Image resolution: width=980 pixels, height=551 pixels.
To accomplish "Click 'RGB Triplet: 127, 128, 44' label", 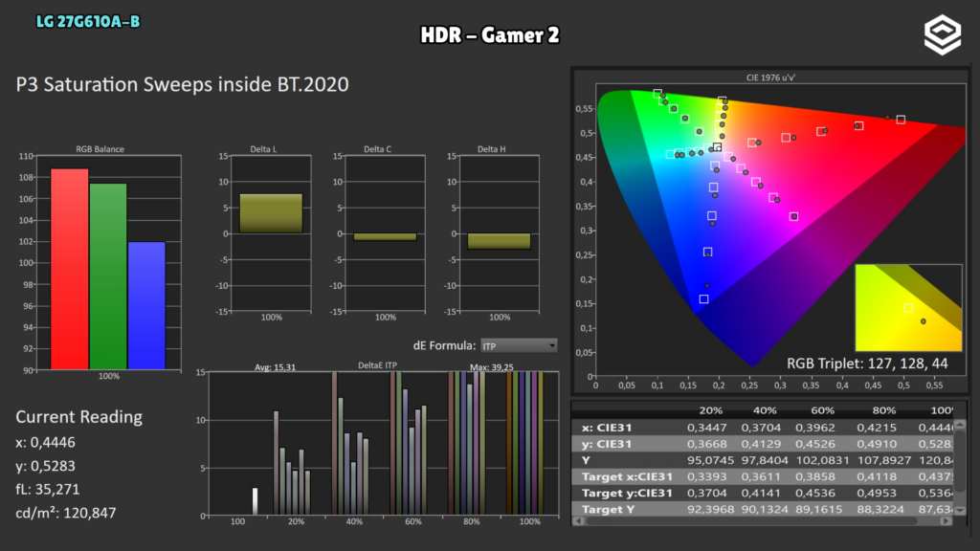I will click(x=867, y=364).
